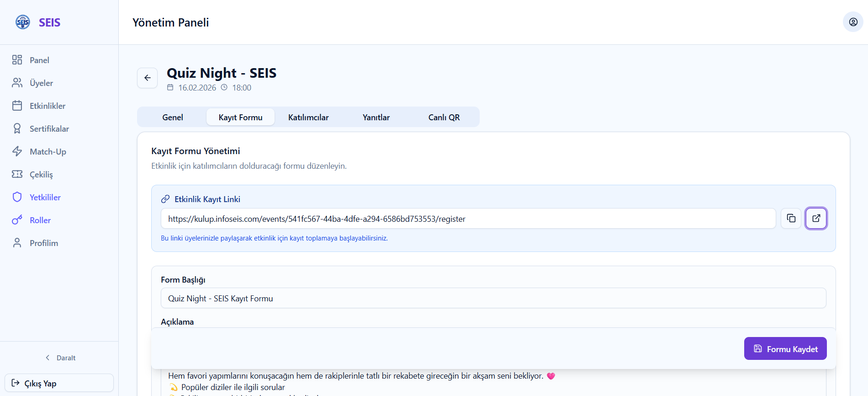Log out with Çıkış Yap
This screenshot has width=868, height=396.
(x=59, y=383)
